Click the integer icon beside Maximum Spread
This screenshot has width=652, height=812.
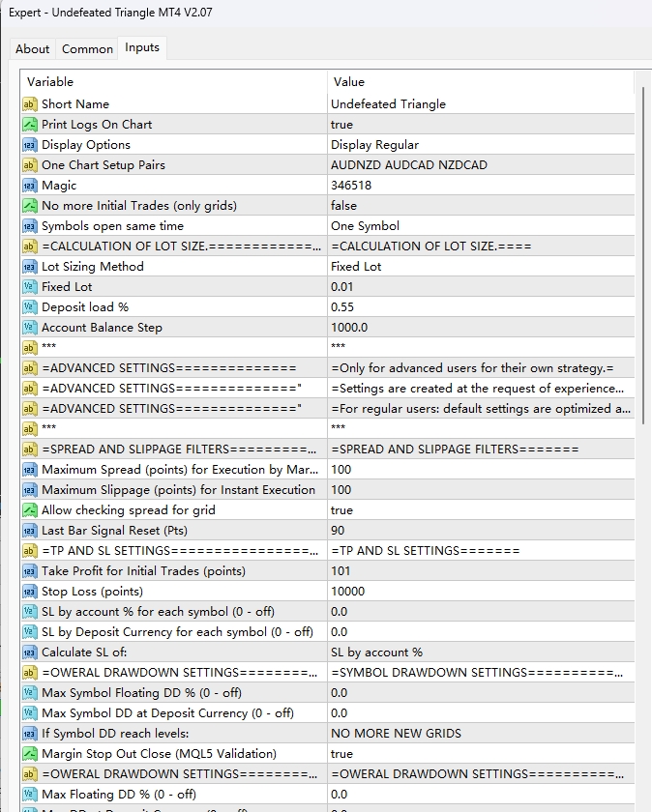coord(30,470)
